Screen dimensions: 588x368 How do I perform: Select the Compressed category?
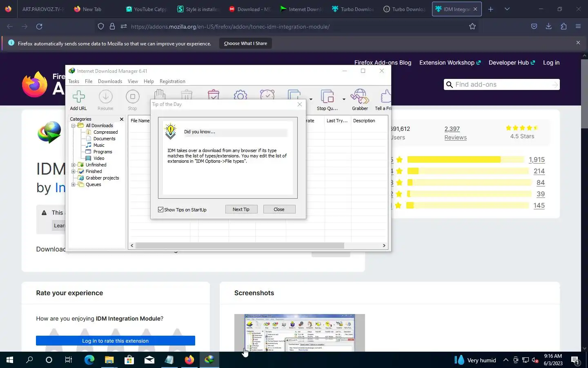[x=105, y=132]
